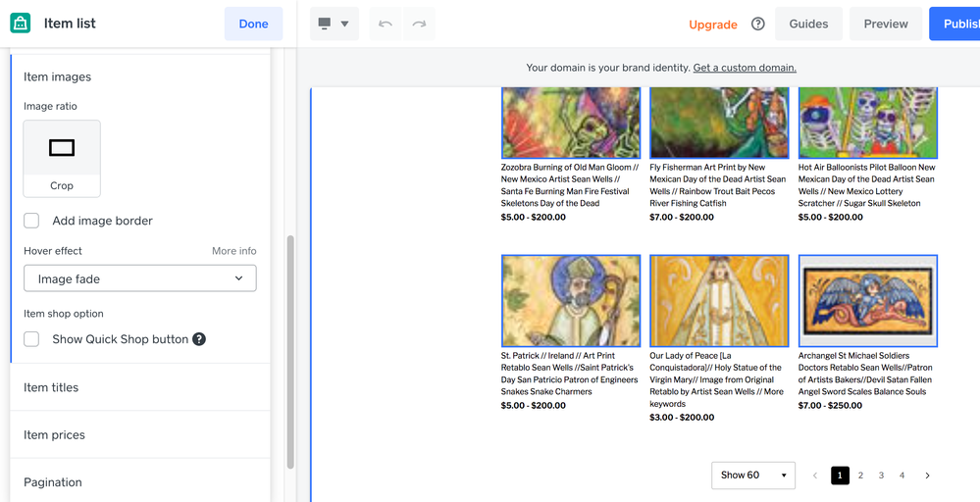Image resolution: width=980 pixels, height=502 pixels.
Task: Open the desktop device view dropdown
Action: (x=334, y=24)
